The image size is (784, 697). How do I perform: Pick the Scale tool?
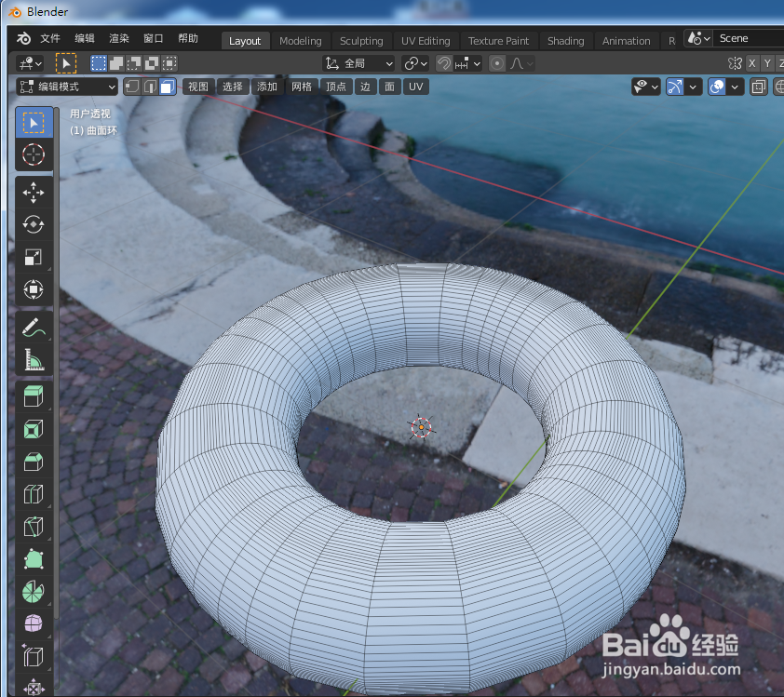(34, 257)
